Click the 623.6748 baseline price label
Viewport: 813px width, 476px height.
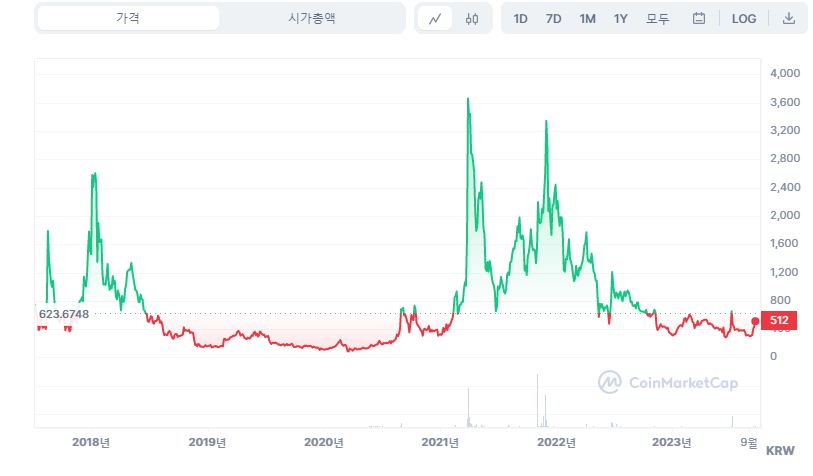click(64, 314)
